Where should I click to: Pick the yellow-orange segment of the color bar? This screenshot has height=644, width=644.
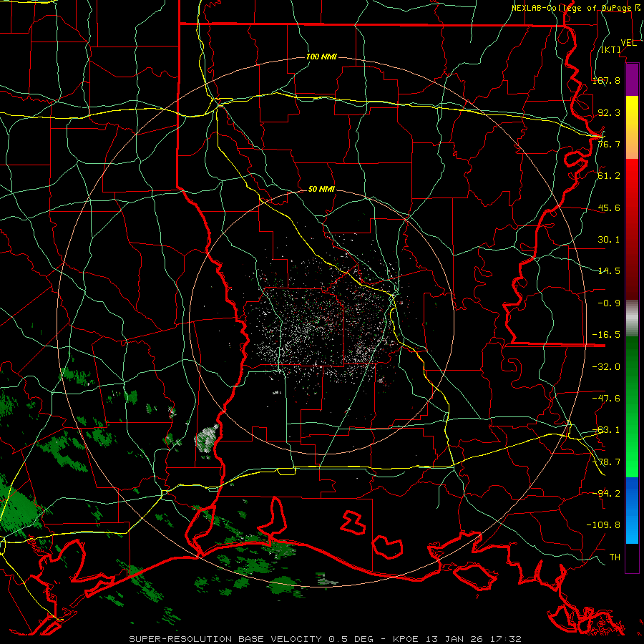click(x=632, y=127)
